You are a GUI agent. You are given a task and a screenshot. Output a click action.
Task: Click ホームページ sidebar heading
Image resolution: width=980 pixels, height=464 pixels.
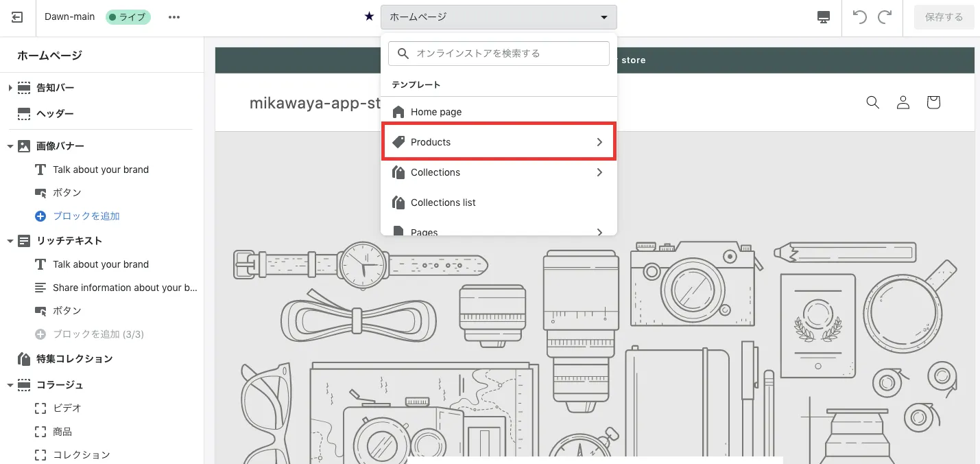49,56
